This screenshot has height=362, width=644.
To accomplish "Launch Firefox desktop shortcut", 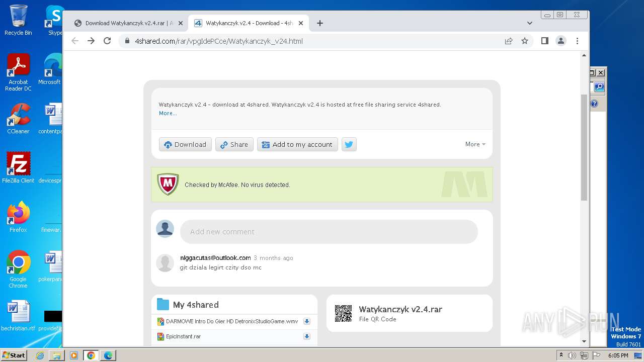I will pyautogui.click(x=18, y=217).
